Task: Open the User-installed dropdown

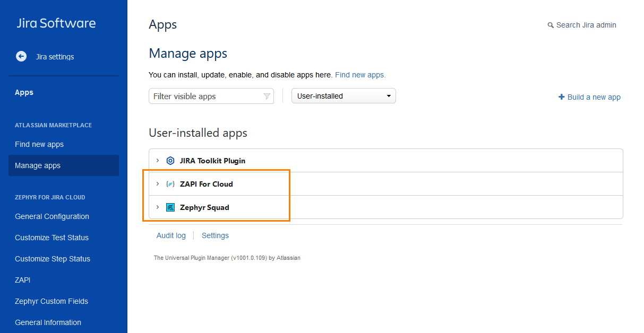Action: tap(344, 95)
